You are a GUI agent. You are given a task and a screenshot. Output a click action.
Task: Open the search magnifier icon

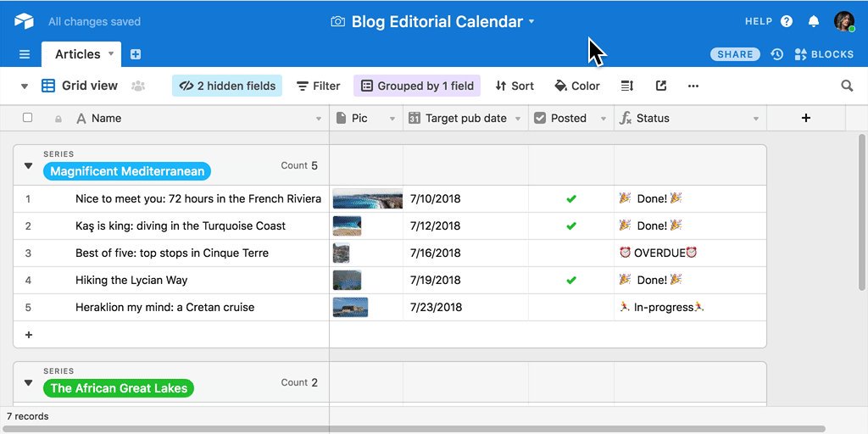[x=846, y=86]
